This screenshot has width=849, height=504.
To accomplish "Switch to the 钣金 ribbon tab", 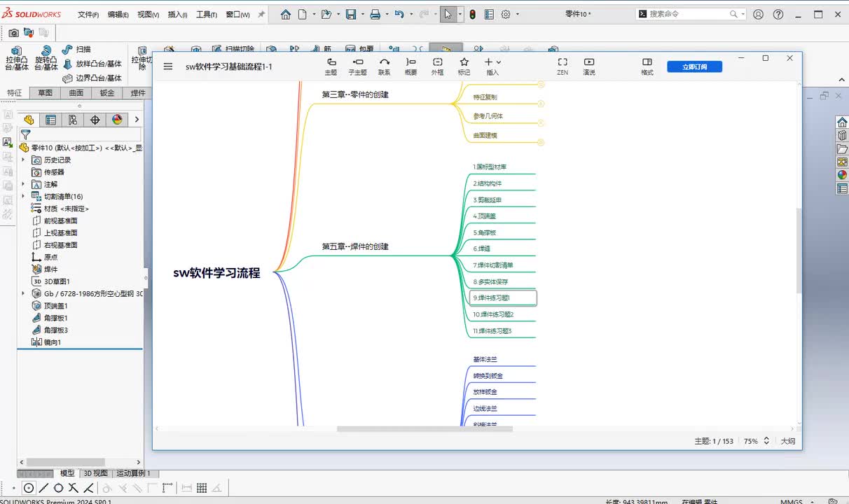I will click(107, 93).
